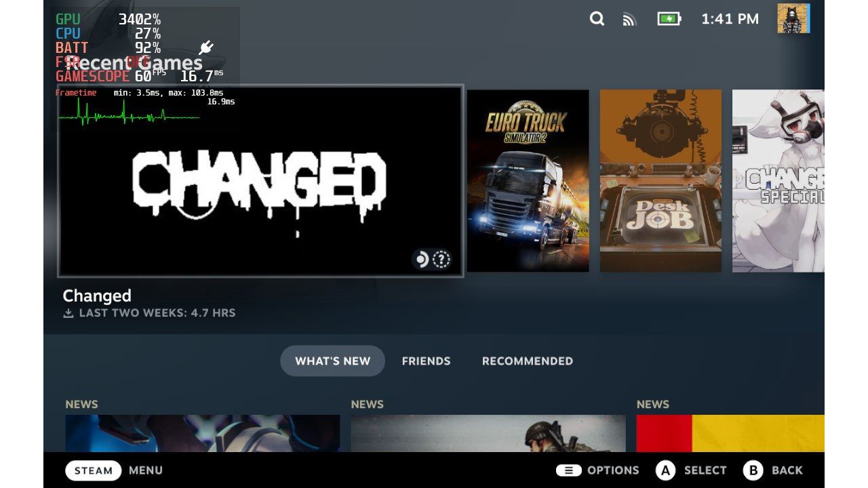Open the blue-toned character news image
Screen dimensions: 868x488
pyautogui.click(x=203, y=433)
